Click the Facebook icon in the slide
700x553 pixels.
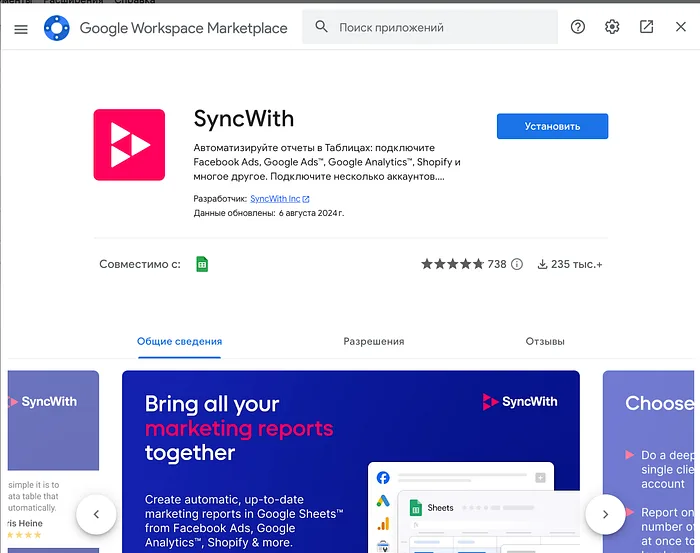point(383,478)
